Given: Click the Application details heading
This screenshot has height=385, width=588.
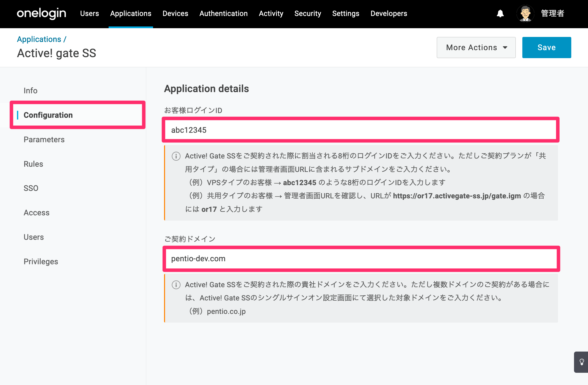Looking at the screenshot, I should [206, 89].
